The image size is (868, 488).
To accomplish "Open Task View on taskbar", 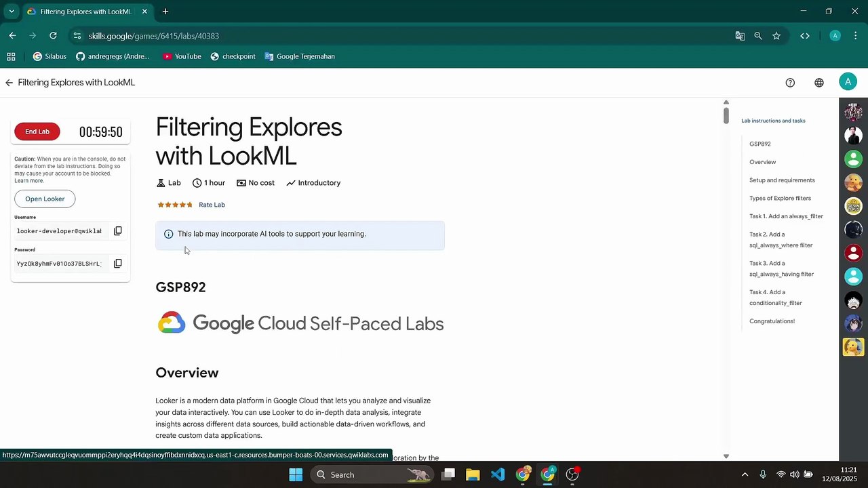I will tap(448, 474).
